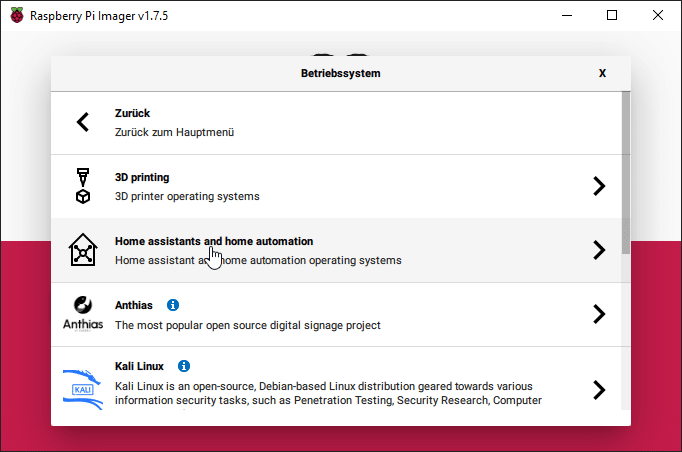682x452 pixels.
Task: Click the operating system list scrollbar
Action: [x=626, y=170]
